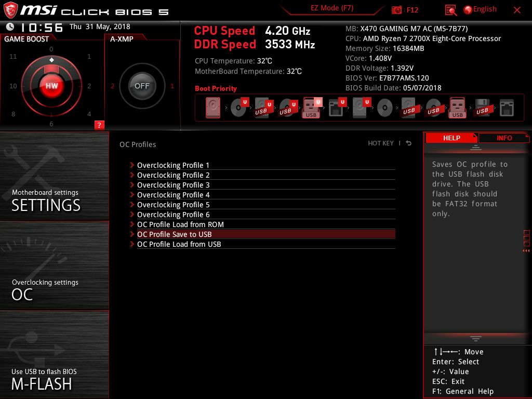
Task: Set Game Boost dial to level 4
Action: [89, 114]
